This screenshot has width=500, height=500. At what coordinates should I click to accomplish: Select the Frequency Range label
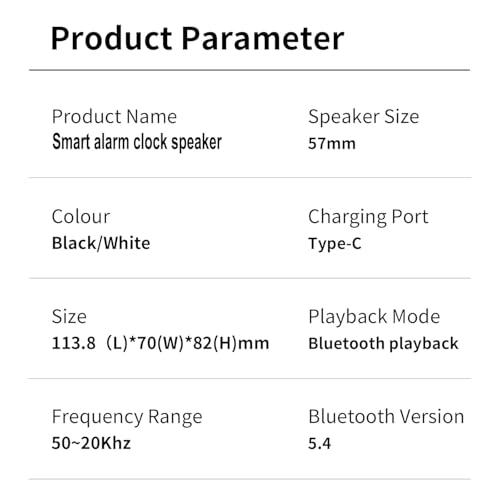pos(127,417)
